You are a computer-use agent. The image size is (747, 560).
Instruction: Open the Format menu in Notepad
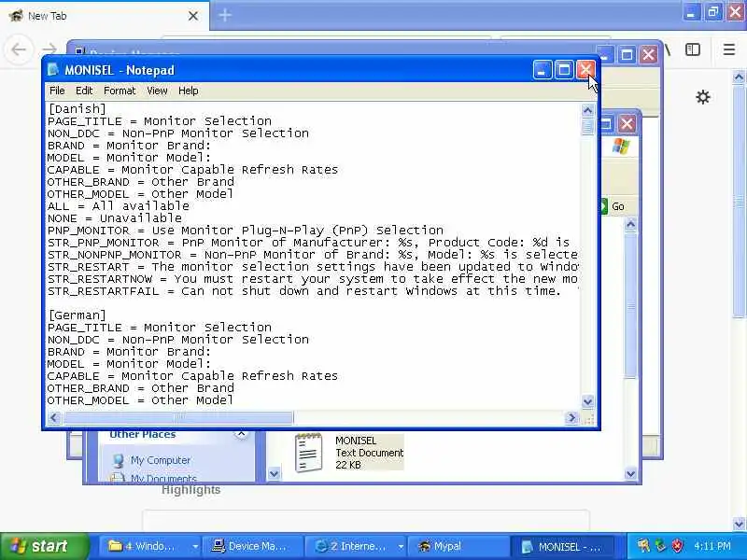(x=120, y=91)
